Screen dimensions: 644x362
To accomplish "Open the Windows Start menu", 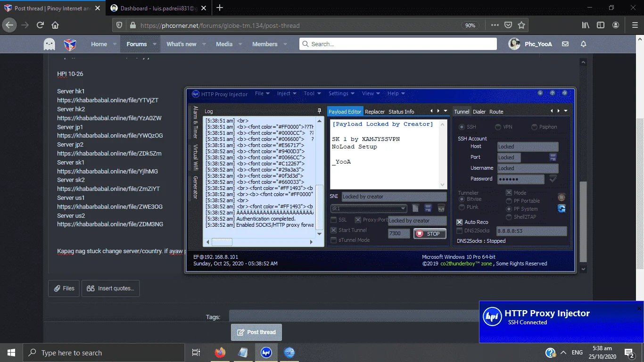I will pyautogui.click(x=11, y=353).
